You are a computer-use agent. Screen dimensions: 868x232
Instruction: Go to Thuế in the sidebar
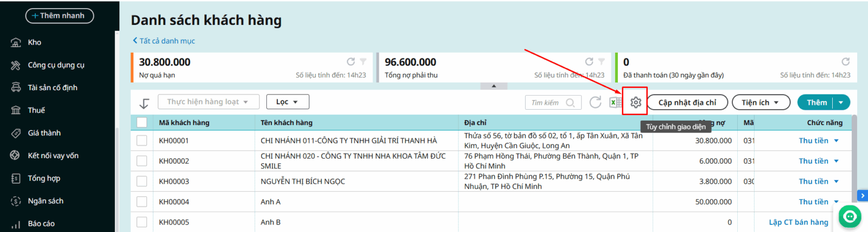[x=36, y=110]
